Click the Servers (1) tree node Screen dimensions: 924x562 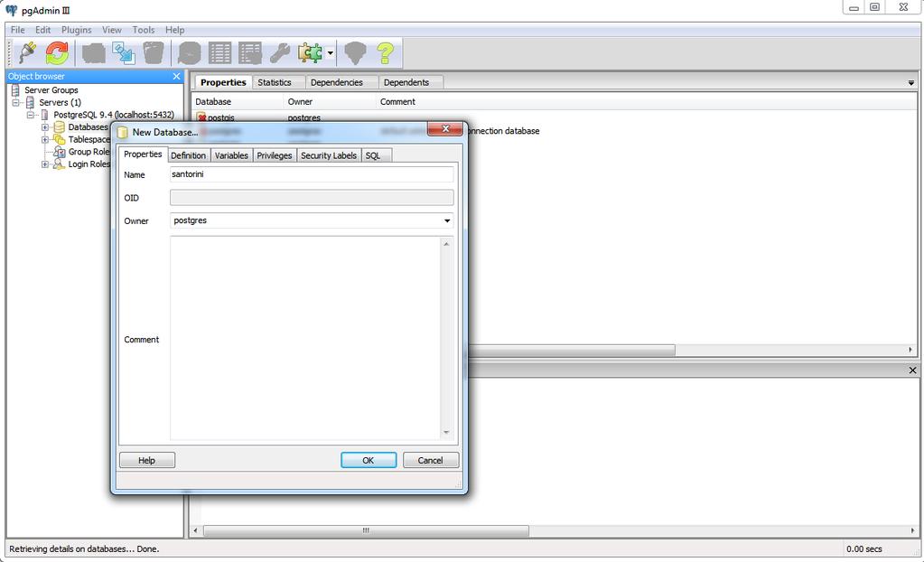coord(61,102)
